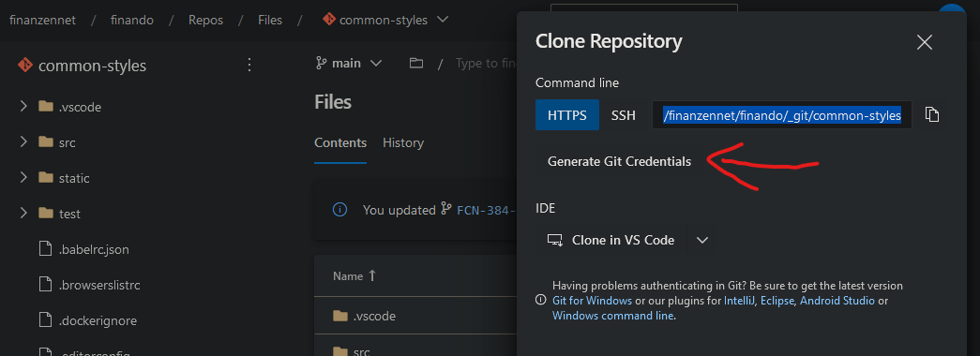This screenshot has height=356, width=980.
Task: Click the .babelrc.json file icon
Action: coord(45,248)
